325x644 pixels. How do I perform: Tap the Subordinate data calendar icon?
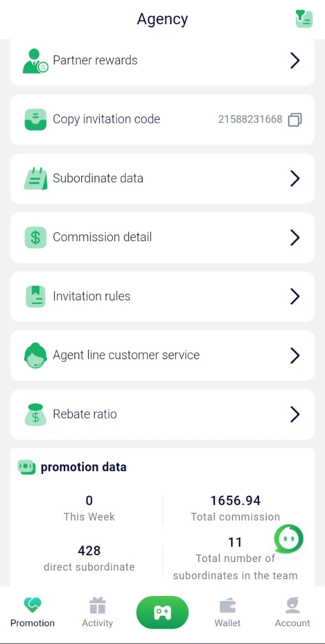[x=36, y=179]
